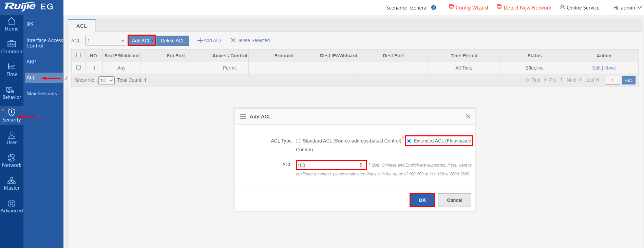Close the Add ACL dialog
Image resolution: width=644 pixels, height=248 pixels.
coord(468,116)
